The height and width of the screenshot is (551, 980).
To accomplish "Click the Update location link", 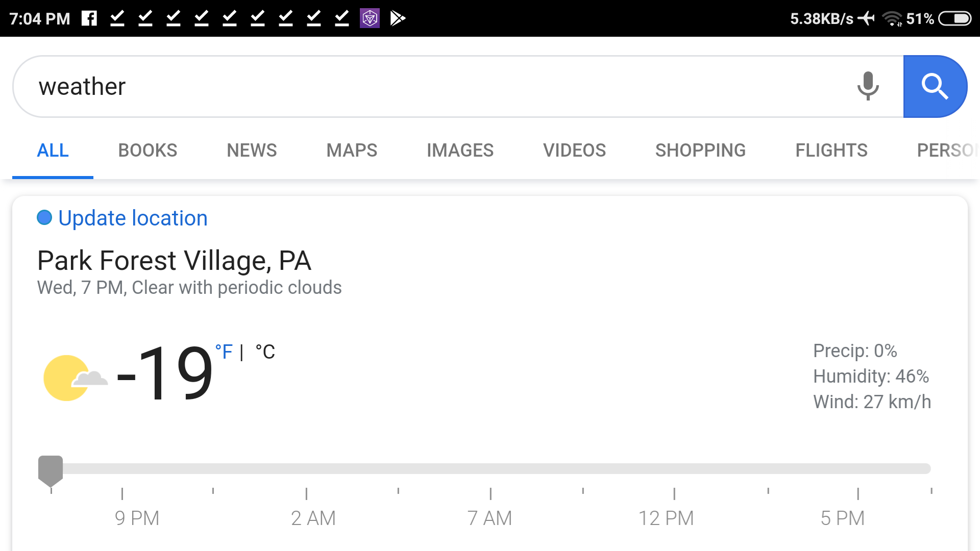I will pyautogui.click(x=133, y=218).
